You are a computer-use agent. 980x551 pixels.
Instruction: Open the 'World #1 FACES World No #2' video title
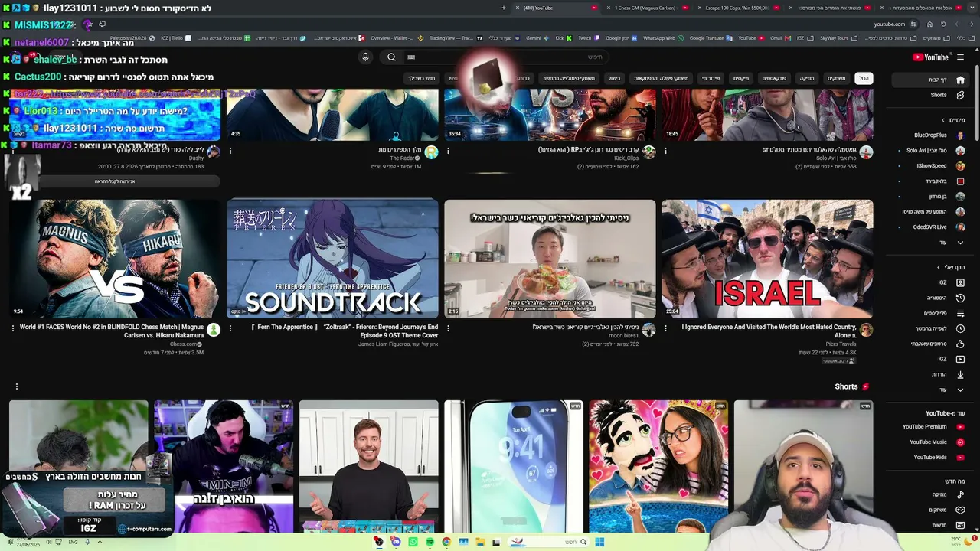pos(112,331)
